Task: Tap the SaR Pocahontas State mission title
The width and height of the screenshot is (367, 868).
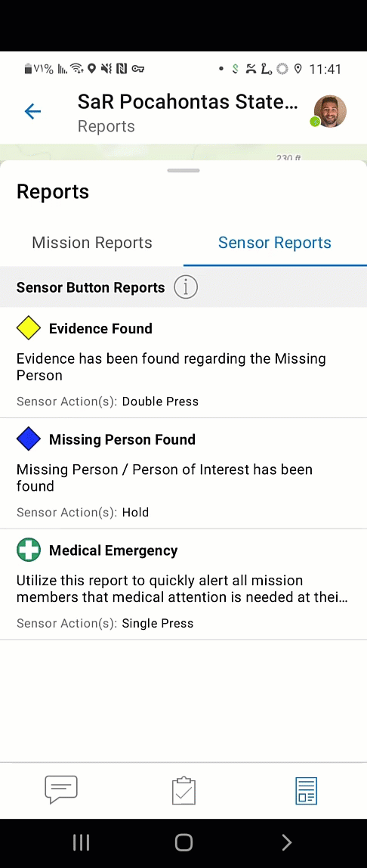Action: tap(188, 102)
